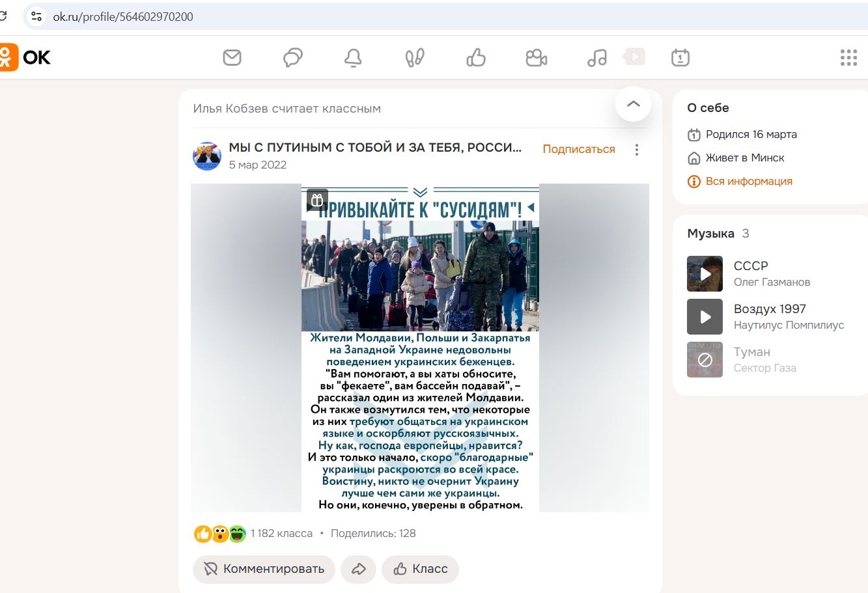868x593 pixels.
Task: Click the Notifications bell icon
Action: pyautogui.click(x=353, y=58)
